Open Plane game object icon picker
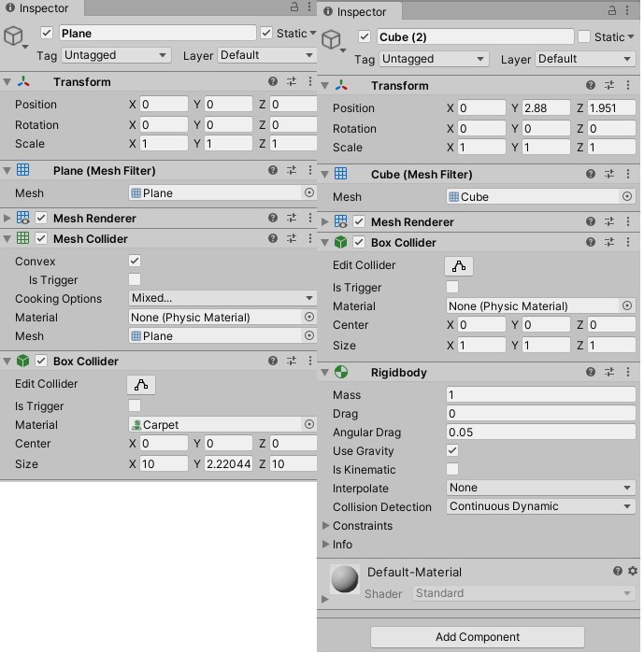Screen dimensions: 644x653 tap(15, 36)
